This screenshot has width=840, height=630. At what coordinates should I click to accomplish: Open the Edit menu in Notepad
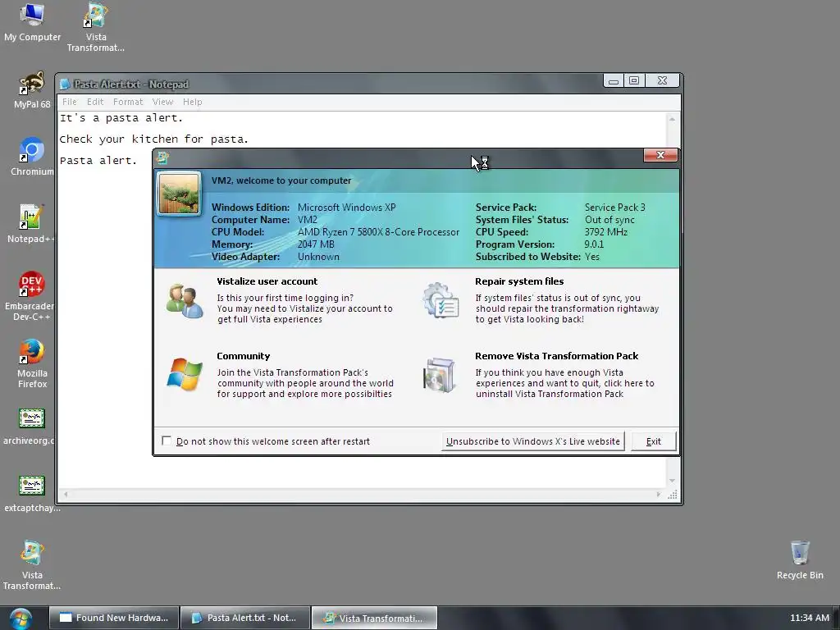point(95,102)
